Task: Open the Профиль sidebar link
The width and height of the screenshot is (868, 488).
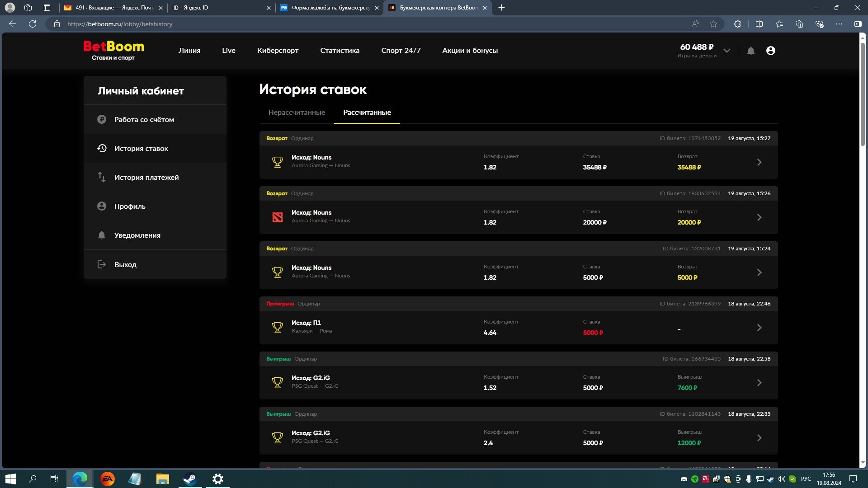Action: tap(130, 206)
